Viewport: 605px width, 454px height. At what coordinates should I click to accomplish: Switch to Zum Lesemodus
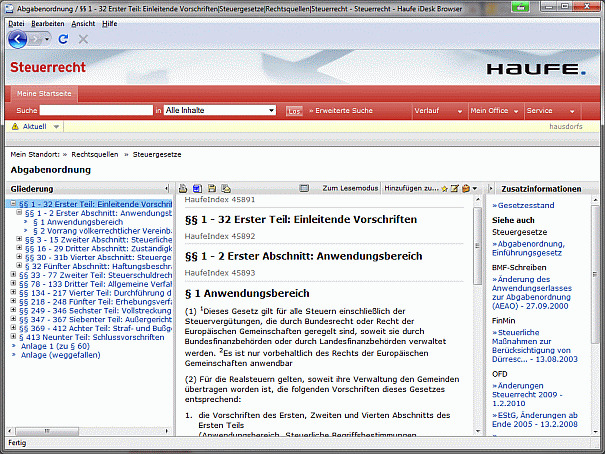[x=350, y=188]
